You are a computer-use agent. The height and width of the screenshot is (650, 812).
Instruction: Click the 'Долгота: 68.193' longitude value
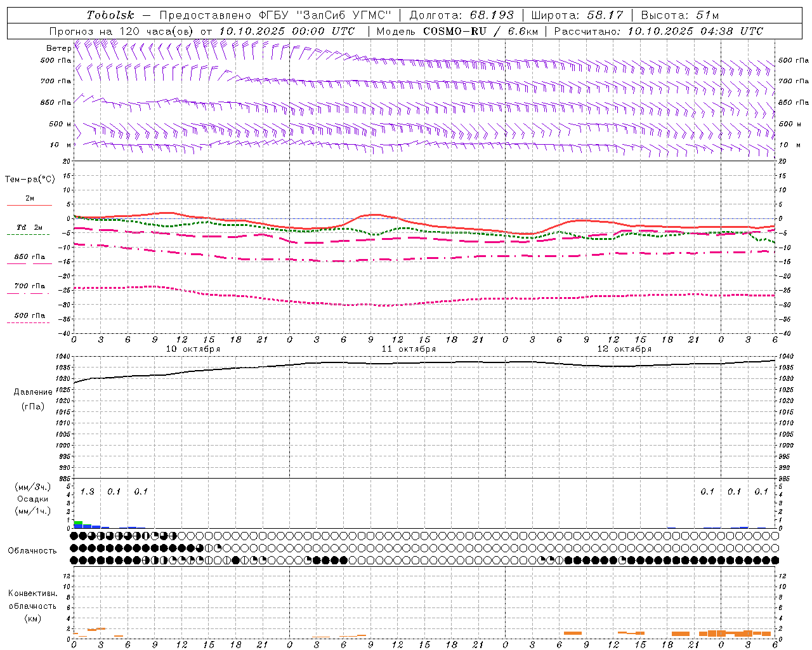(461, 15)
